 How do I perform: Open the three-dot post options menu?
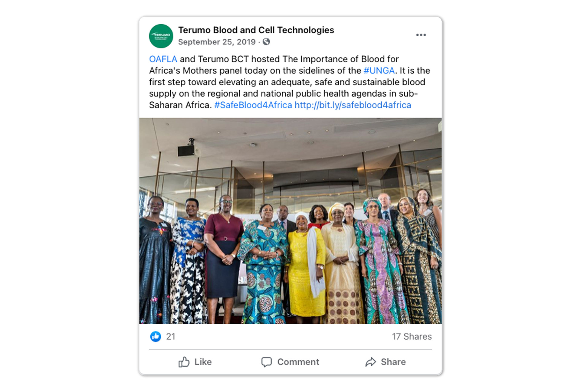pos(421,35)
